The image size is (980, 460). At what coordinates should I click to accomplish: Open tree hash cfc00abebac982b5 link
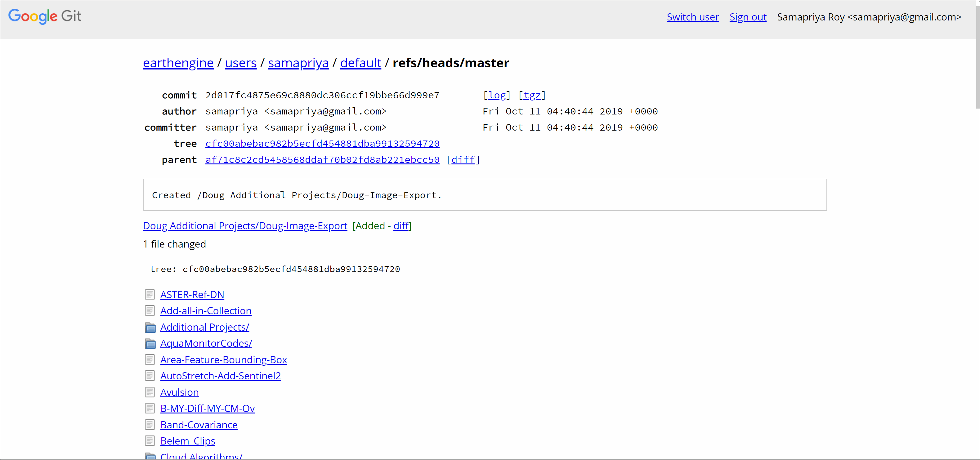[323, 144]
